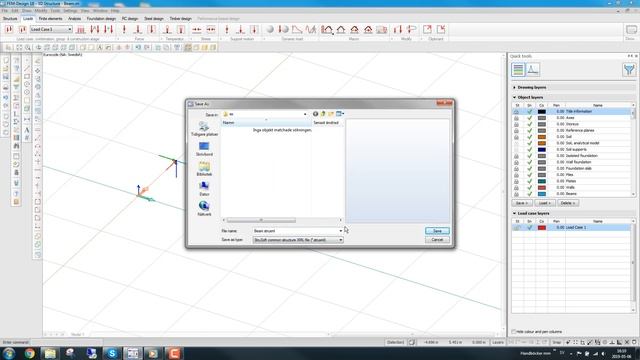Open the layers view in Quick tools
Screen dimensions: 640x360
(518, 69)
